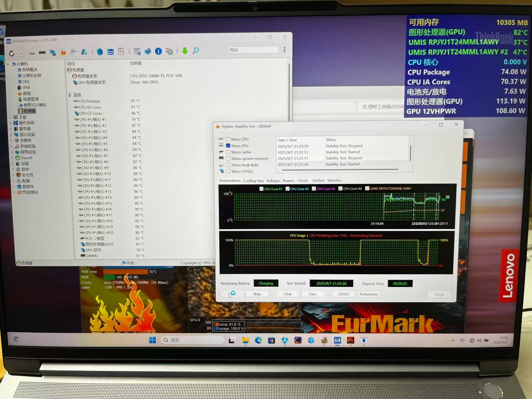Expand the 操作系统 tree node
The image size is (532, 399).
tap(10, 123)
